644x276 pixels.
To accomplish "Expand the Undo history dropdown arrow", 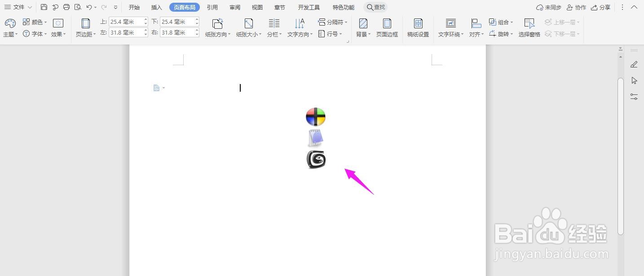I will tap(96, 8).
